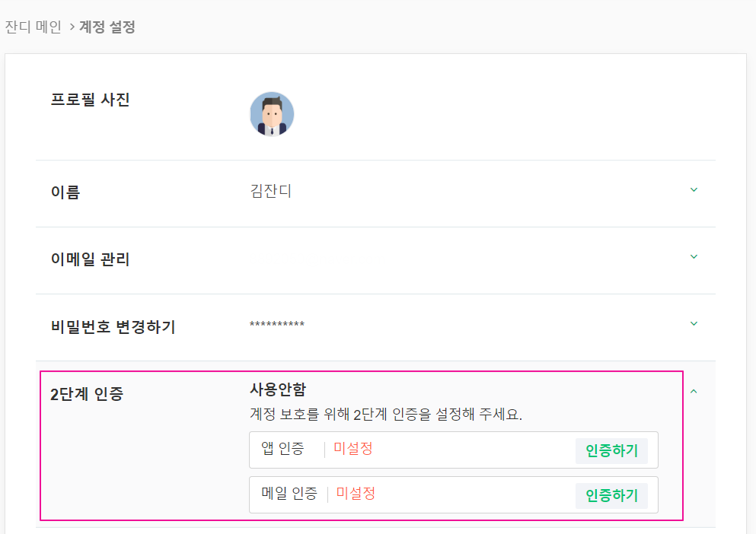Click the masked password asterisks
Image resolution: width=756 pixels, height=534 pixels.
pyautogui.click(x=277, y=326)
